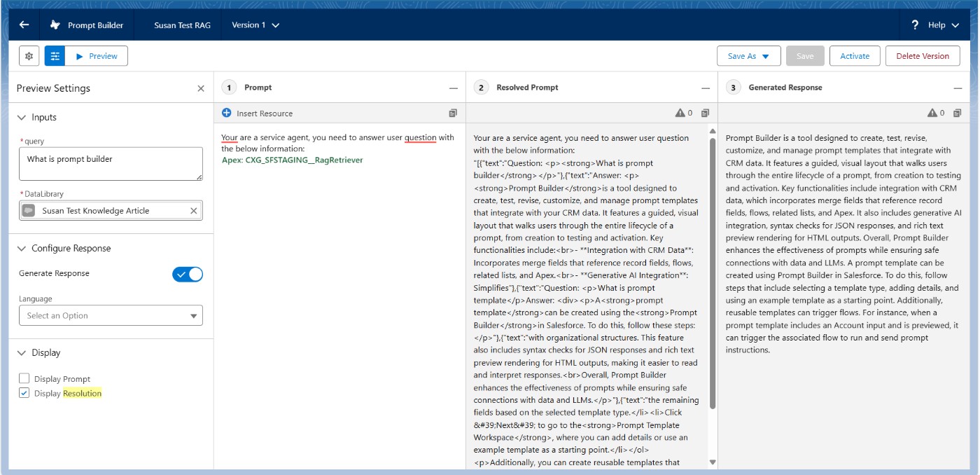Click the Resolved Prompt warning icon
980x475 pixels.
[x=680, y=113]
